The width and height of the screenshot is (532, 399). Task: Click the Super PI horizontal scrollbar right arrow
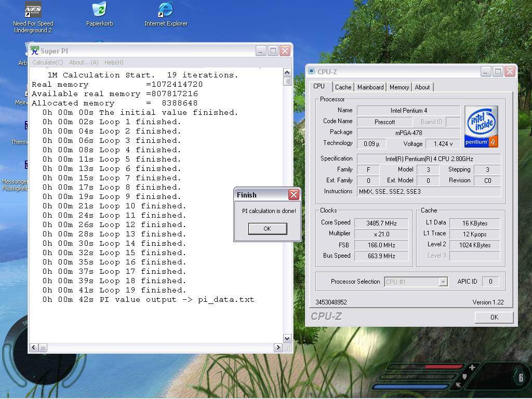point(278,348)
